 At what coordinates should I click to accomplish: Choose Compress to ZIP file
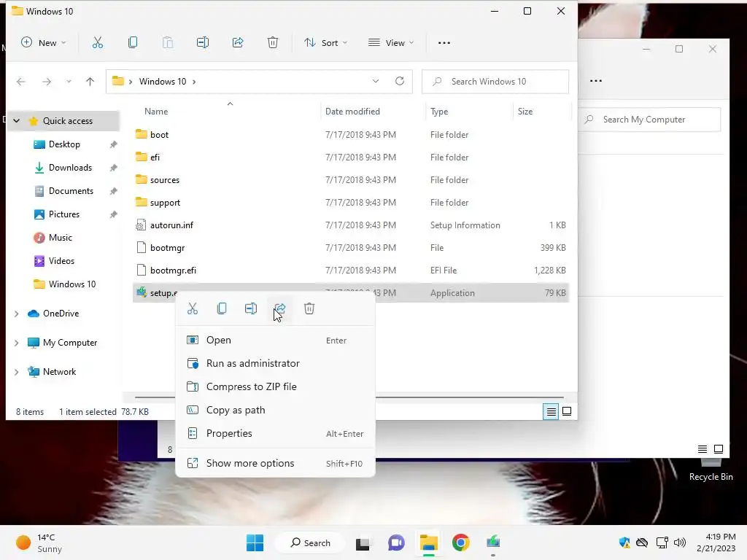tap(275, 386)
